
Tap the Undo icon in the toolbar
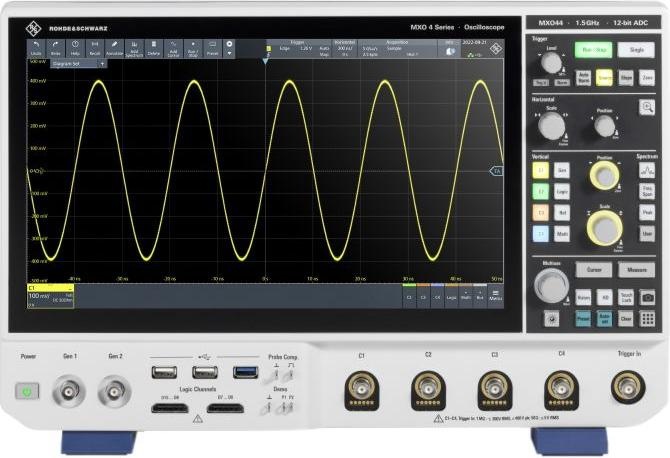point(36,48)
